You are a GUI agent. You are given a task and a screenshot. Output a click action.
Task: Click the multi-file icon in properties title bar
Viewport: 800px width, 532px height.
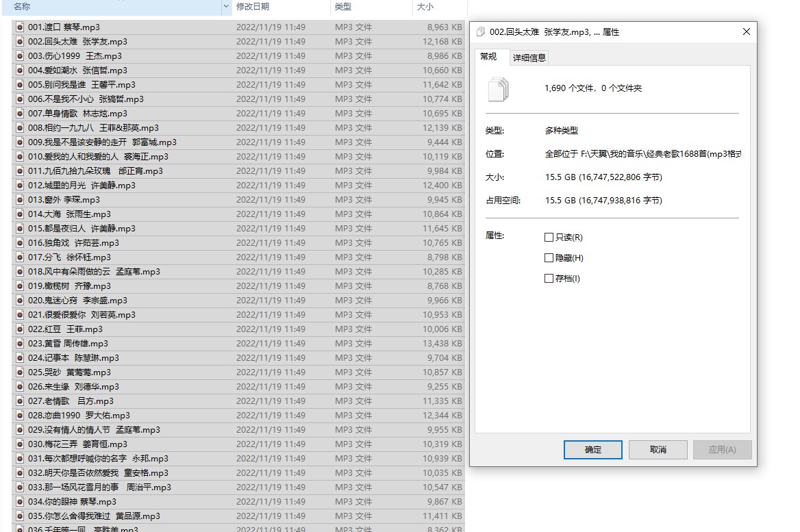[480, 32]
